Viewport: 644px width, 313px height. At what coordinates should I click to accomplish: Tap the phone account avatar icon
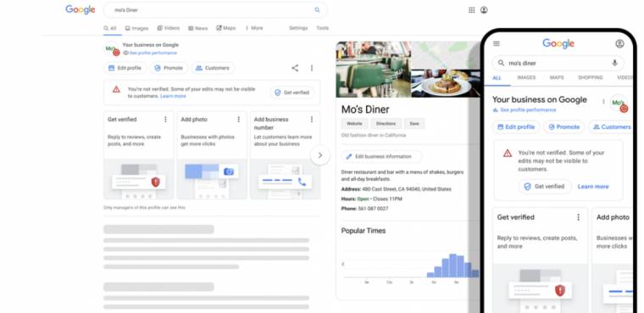click(619, 43)
